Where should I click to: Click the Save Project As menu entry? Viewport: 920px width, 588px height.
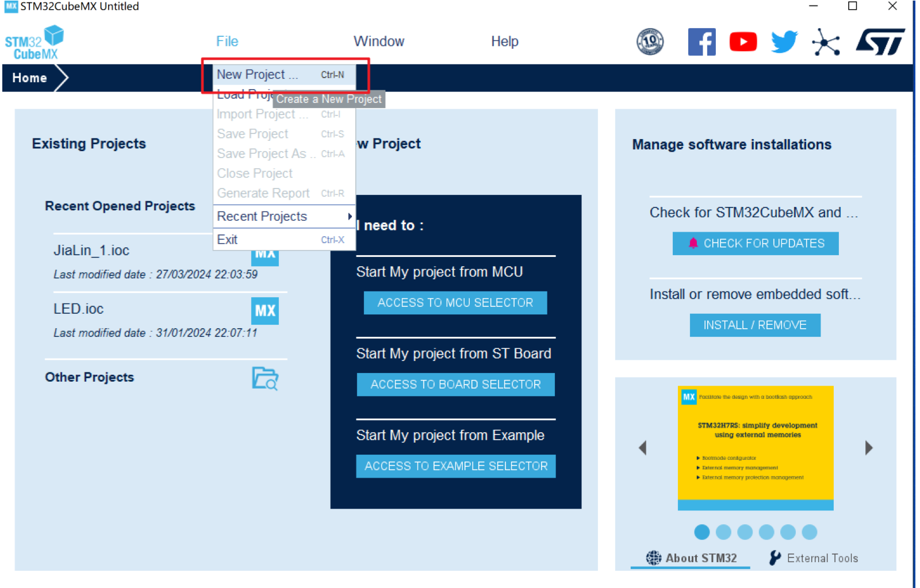point(284,154)
